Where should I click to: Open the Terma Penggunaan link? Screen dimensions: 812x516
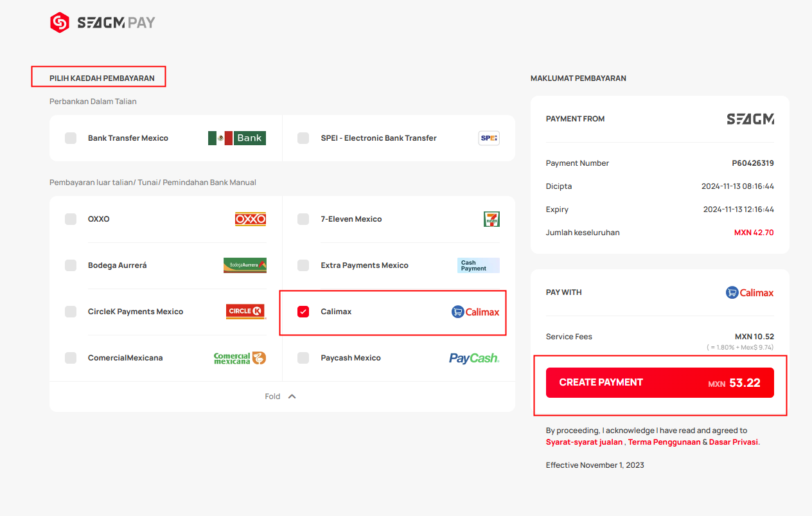point(664,442)
